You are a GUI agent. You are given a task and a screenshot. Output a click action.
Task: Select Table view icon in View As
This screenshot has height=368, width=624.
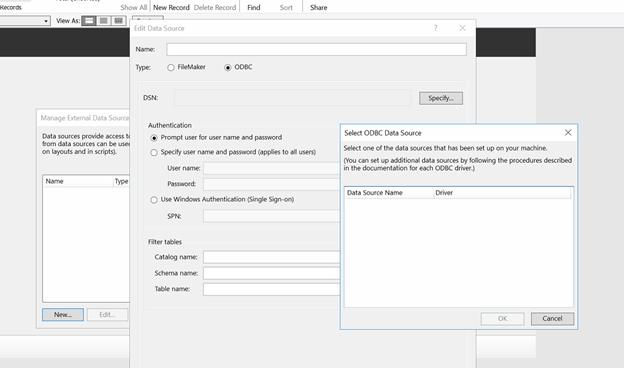pos(119,21)
